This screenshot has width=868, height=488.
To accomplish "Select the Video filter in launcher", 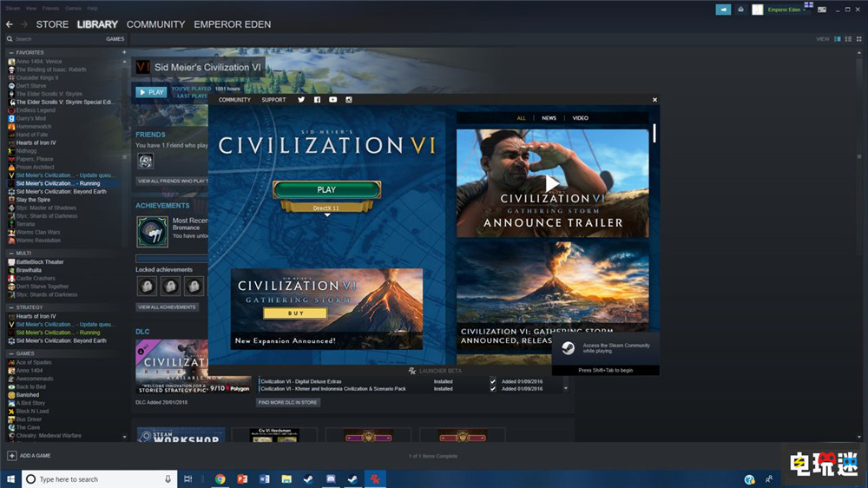I will pos(580,118).
